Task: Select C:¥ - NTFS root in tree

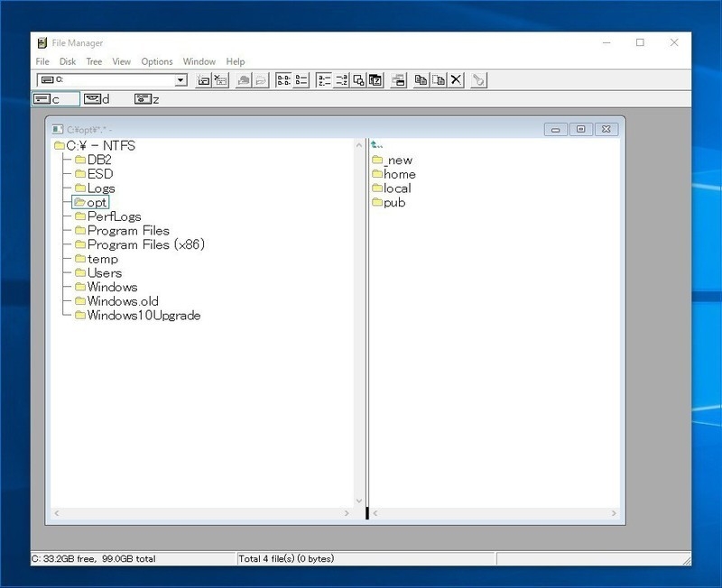Action: [95, 146]
